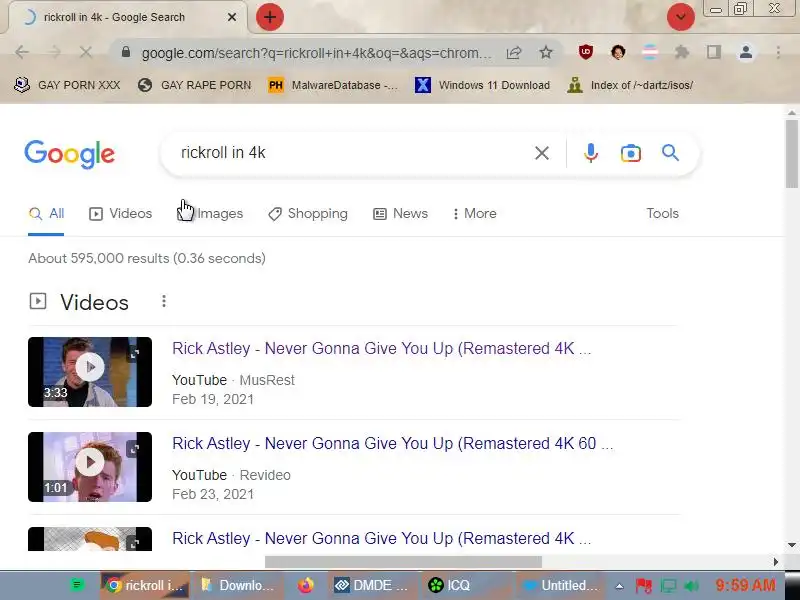The width and height of the screenshot is (800, 600).
Task: Expand preview on the 3:33 video thumbnail
Action: pos(135,353)
